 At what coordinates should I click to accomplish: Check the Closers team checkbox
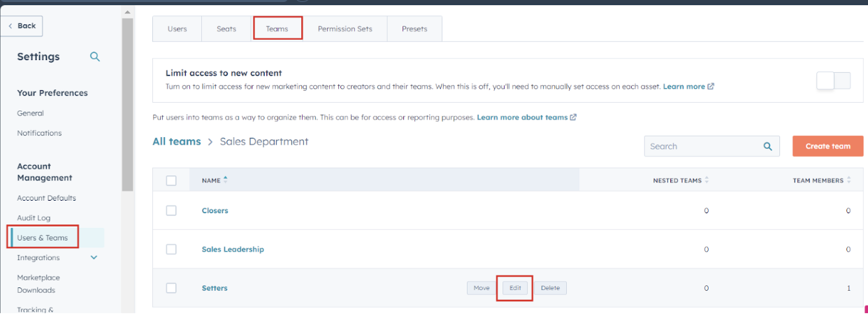pos(171,210)
